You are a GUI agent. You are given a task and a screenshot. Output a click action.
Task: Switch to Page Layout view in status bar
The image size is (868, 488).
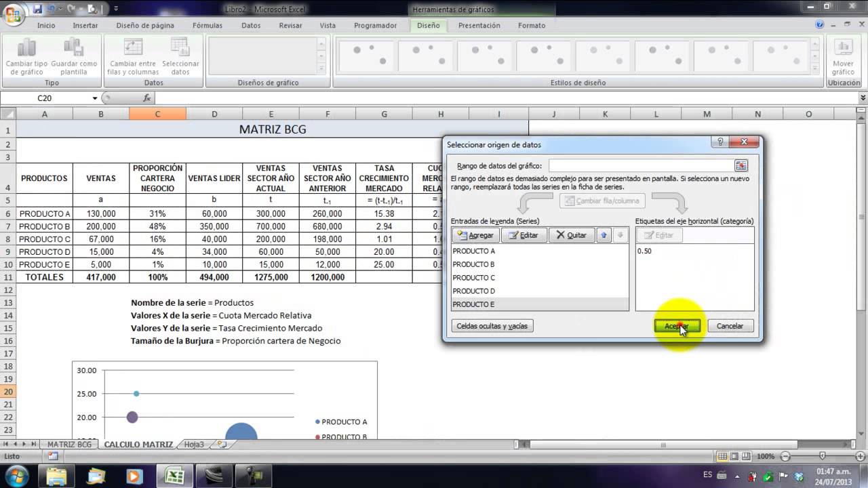click(735, 457)
